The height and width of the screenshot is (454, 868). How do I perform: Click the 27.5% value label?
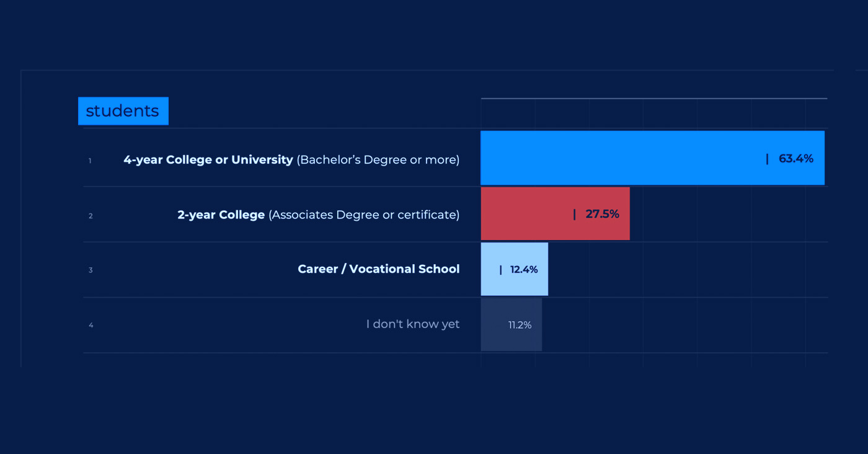602,214
